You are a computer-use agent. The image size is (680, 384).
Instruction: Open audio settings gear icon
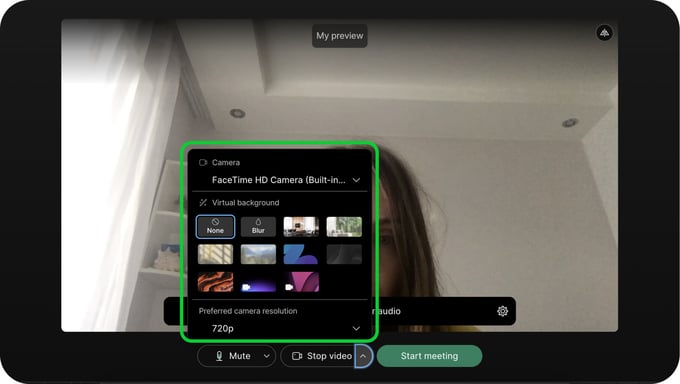(x=502, y=311)
